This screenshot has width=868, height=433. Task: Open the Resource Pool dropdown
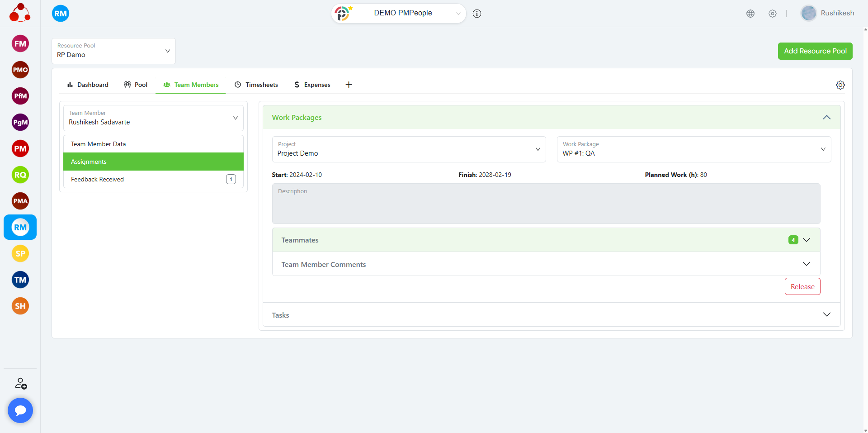point(113,51)
